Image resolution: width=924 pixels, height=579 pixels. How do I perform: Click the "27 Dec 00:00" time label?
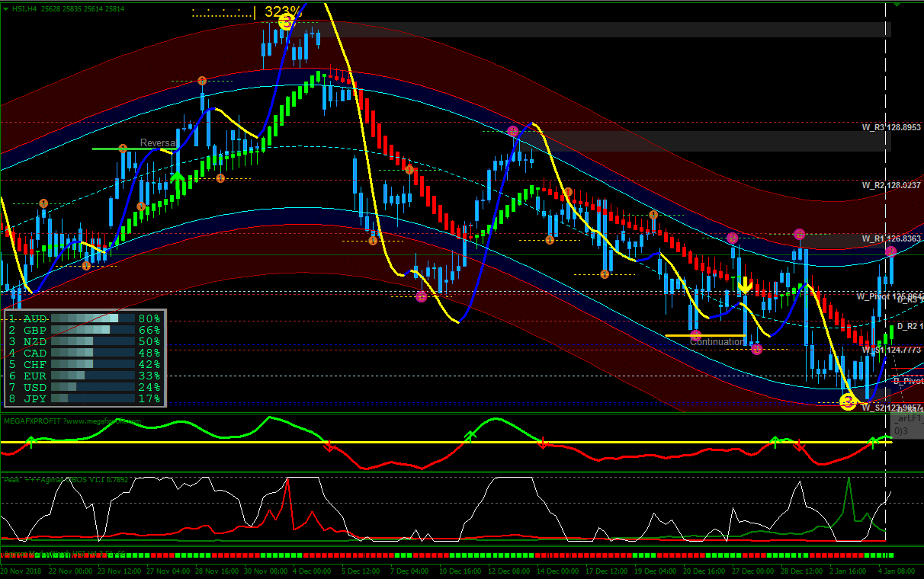pos(752,571)
